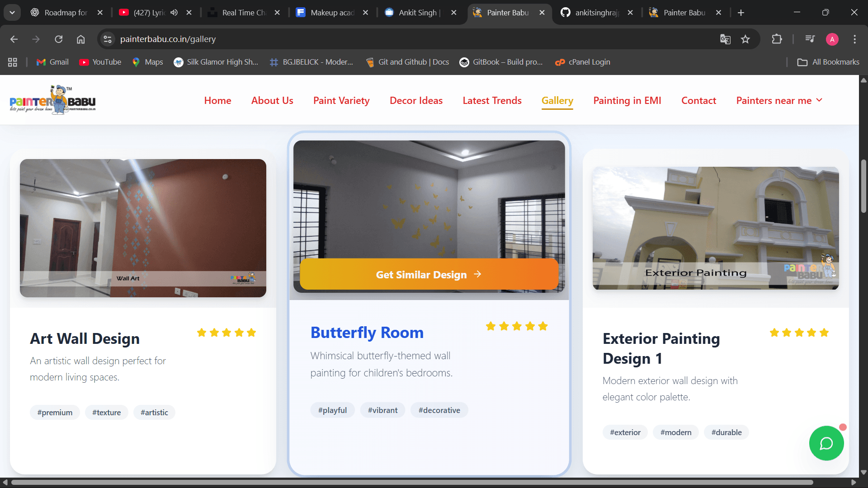Bookmark this page with the star icon

pyautogui.click(x=745, y=39)
